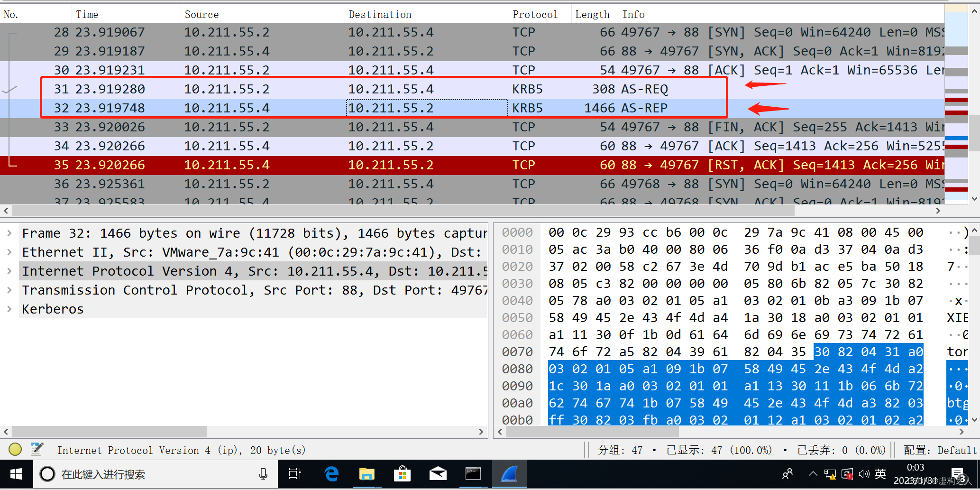
Task: Select packet 29 SYN, ACK row
Action: point(472,51)
